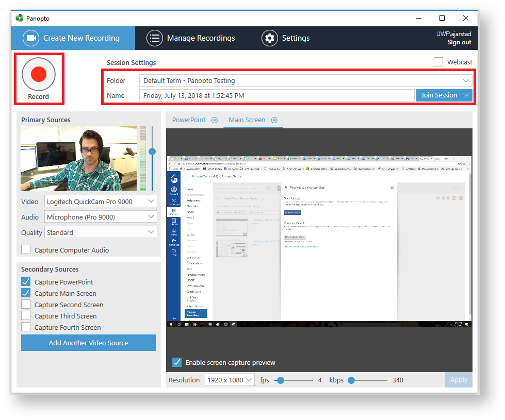Image resolution: width=505 pixels, height=420 pixels.
Task: Click the kbps value 340
Action: (x=398, y=380)
